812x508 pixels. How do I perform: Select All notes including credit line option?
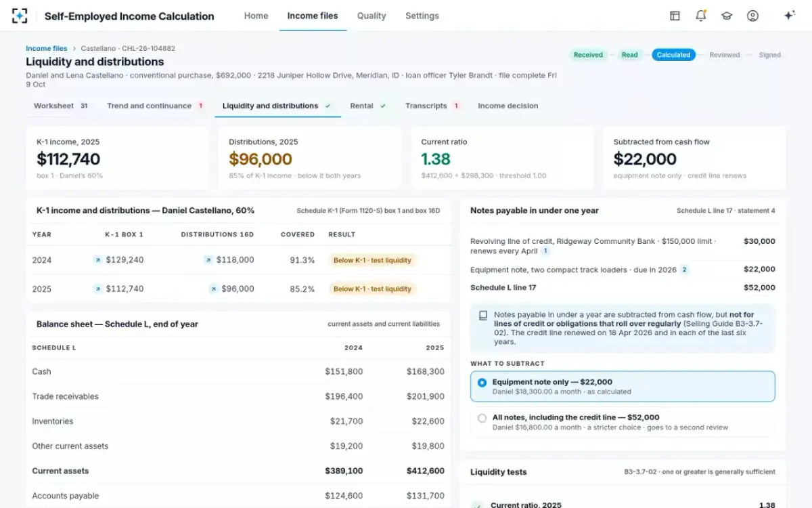(x=623, y=422)
